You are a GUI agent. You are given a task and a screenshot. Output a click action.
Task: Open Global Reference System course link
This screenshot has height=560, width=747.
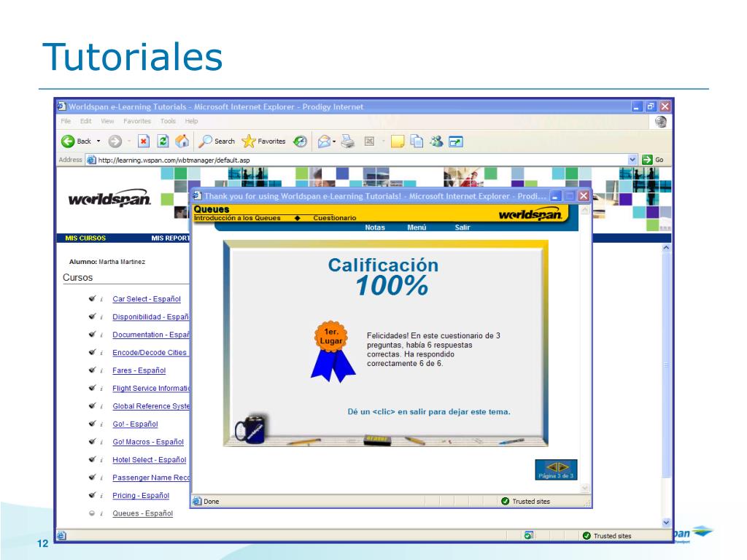pos(150,406)
